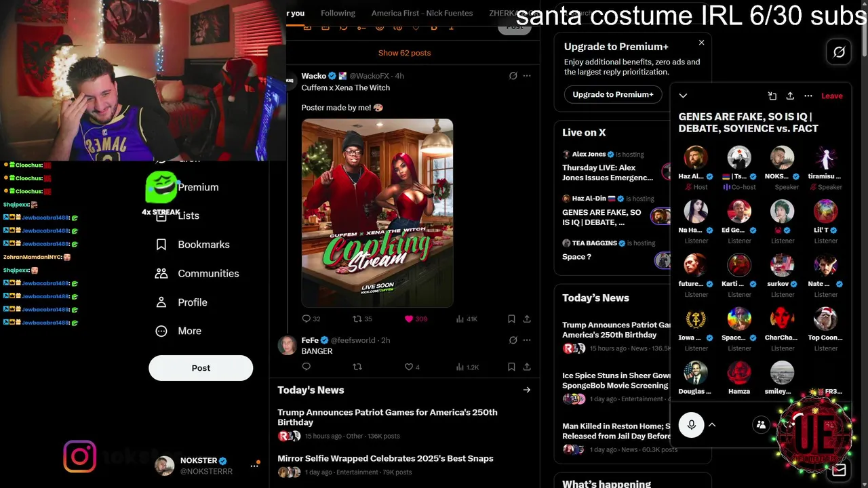Image resolution: width=868 pixels, height=488 pixels.
Task: Leave the Space
Action: (x=832, y=96)
